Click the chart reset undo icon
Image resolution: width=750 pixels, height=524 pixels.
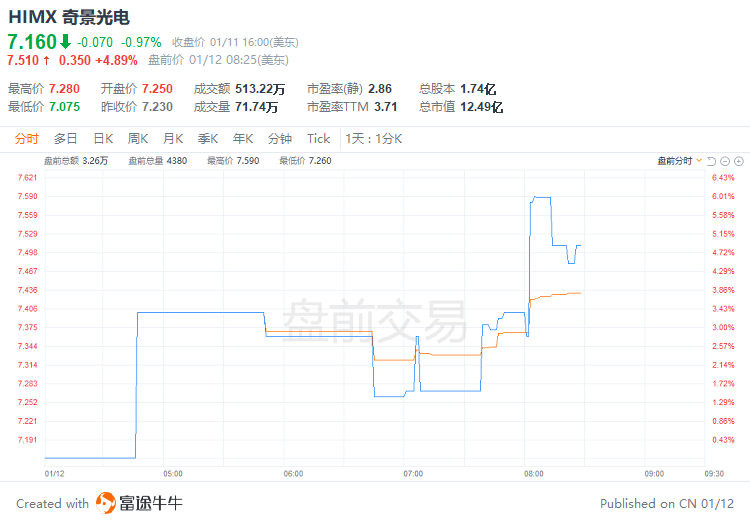tap(711, 161)
